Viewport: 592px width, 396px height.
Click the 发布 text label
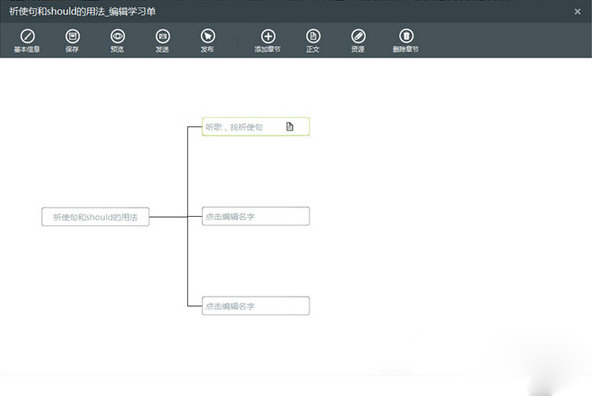pyautogui.click(x=207, y=49)
